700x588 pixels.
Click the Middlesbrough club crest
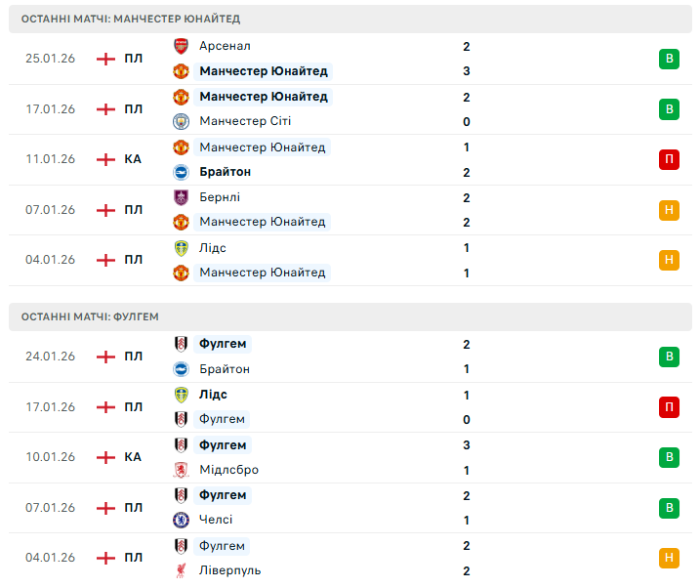(x=181, y=470)
